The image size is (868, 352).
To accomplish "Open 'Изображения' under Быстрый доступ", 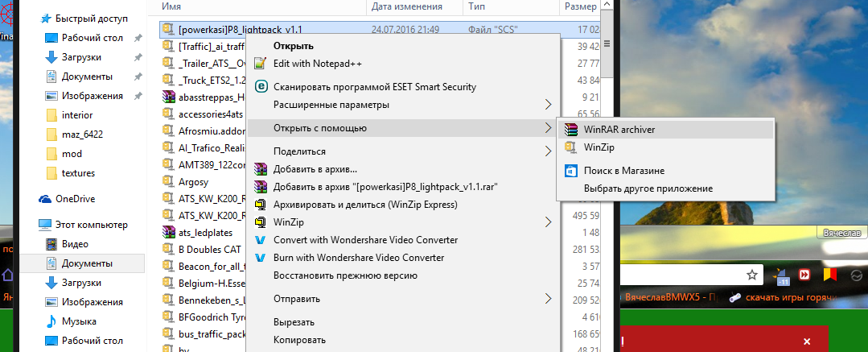I will (93, 96).
